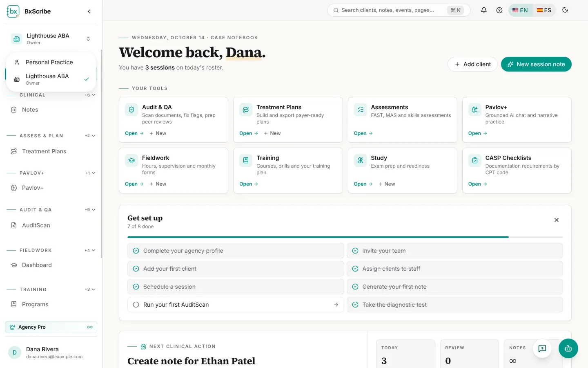
Task: Click the Study card icon
Action: (x=361, y=160)
